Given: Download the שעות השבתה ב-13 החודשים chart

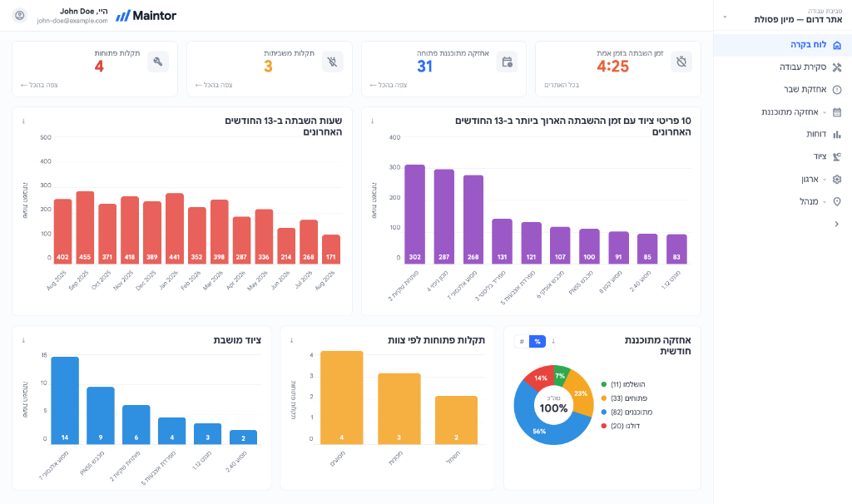Looking at the screenshot, I should point(23,121).
